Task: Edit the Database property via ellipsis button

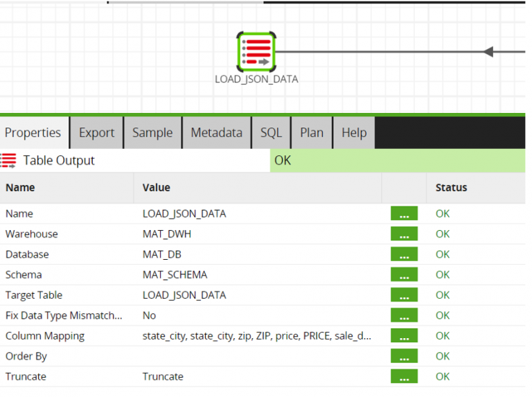Action: (404, 254)
